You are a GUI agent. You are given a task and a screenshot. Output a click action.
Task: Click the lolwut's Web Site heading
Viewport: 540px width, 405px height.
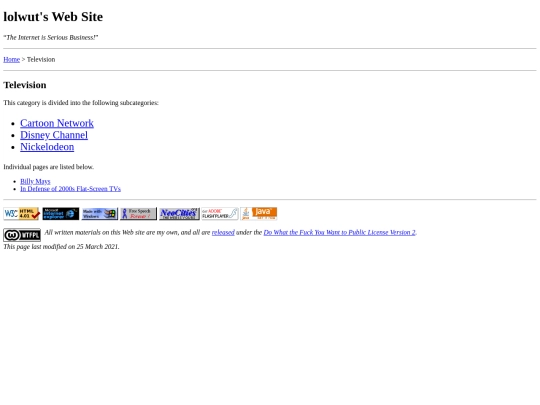[53, 17]
